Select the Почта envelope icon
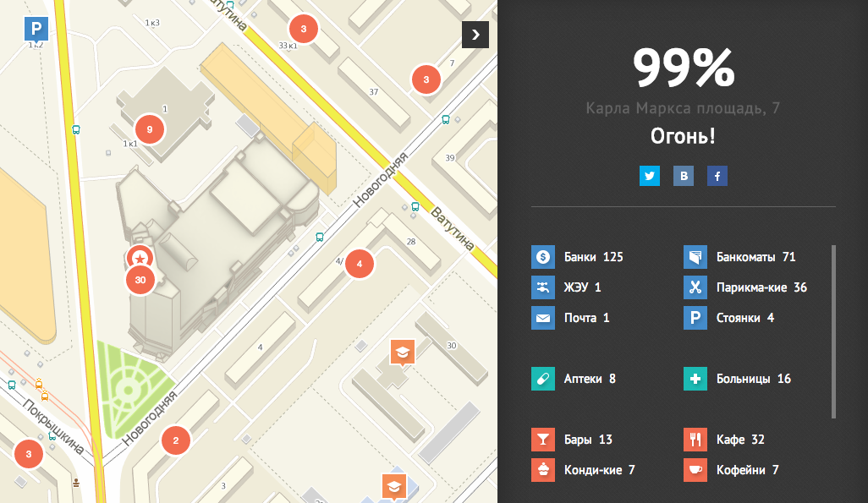This screenshot has width=868, height=503. (x=543, y=318)
